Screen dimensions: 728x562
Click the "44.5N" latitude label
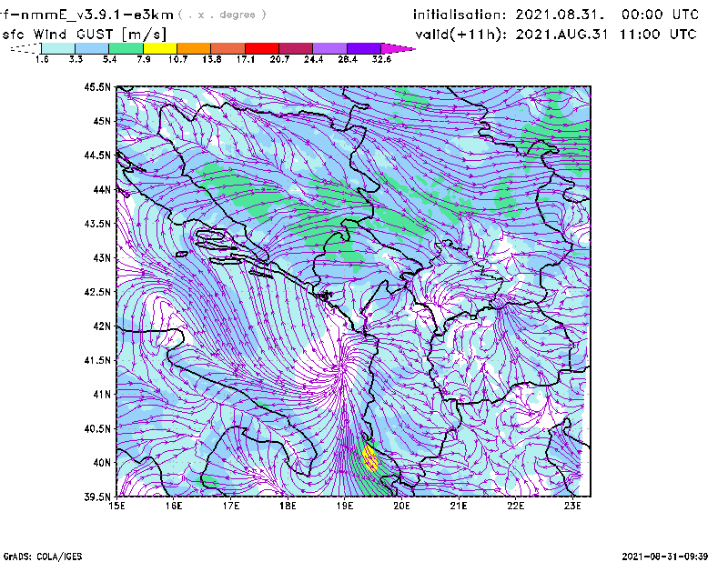tap(97, 155)
